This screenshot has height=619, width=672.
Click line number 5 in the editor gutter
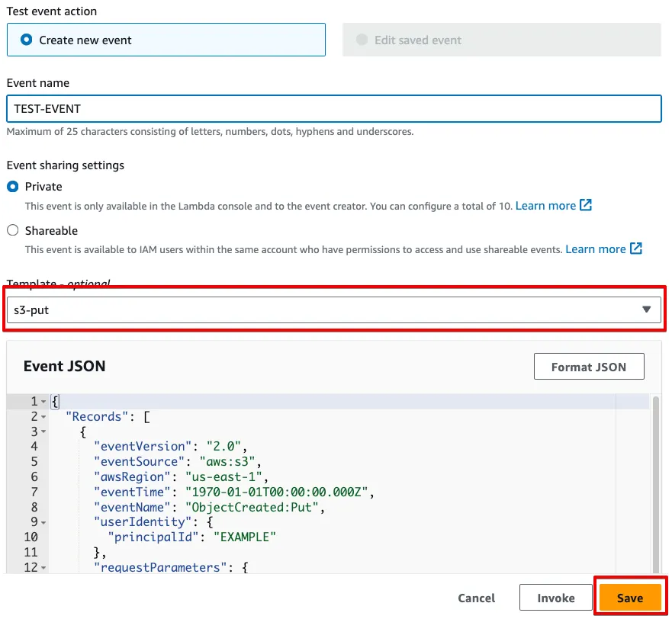pyautogui.click(x=34, y=462)
